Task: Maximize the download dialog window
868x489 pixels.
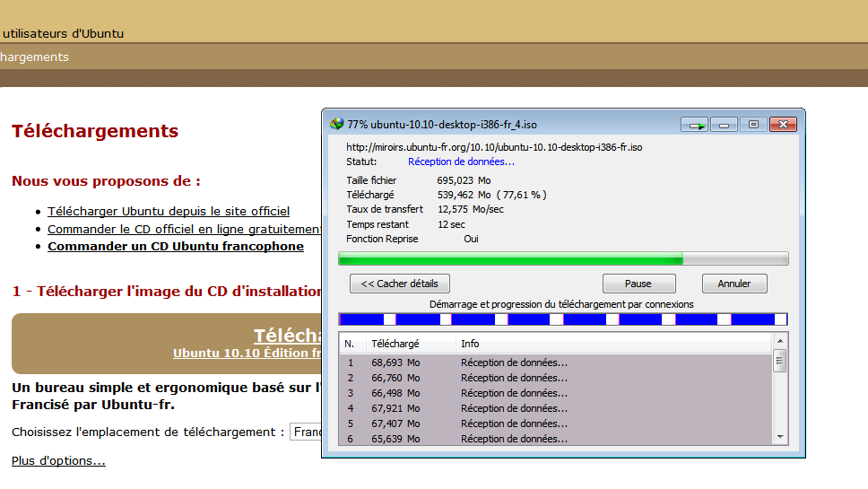Action: [753, 125]
